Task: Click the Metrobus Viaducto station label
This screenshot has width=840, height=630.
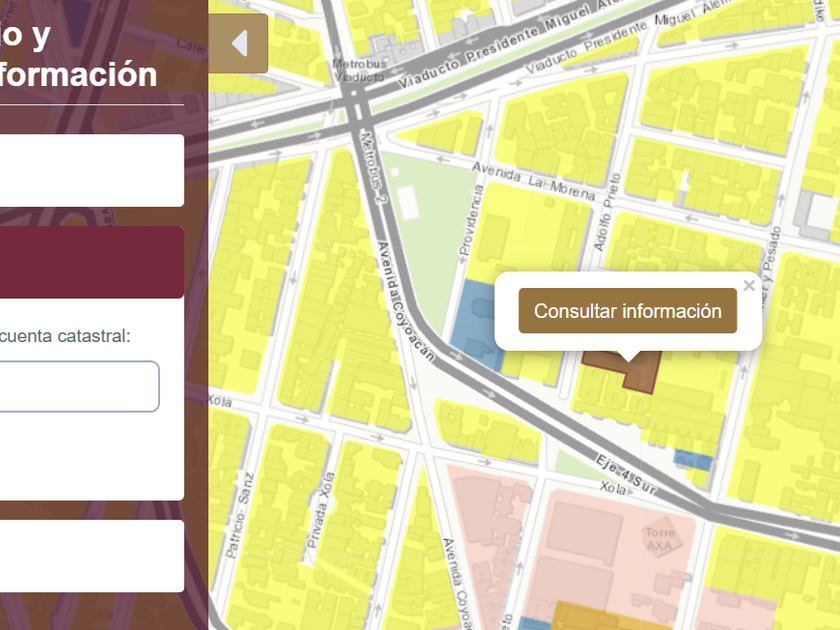Action: tap(359, 70)
